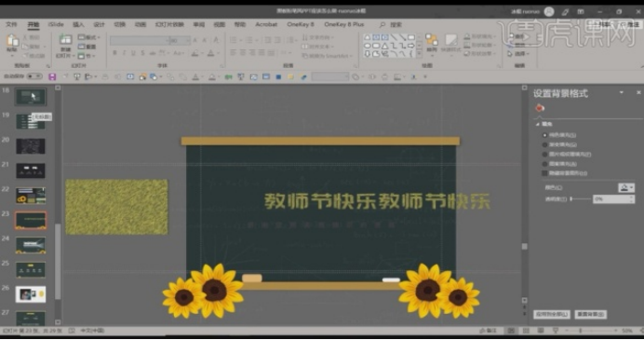Click the yellow textured rectangle beside the slide
The width and height of the screenshot is (644, 340).
pyautogui.click(x=116, y=207)
